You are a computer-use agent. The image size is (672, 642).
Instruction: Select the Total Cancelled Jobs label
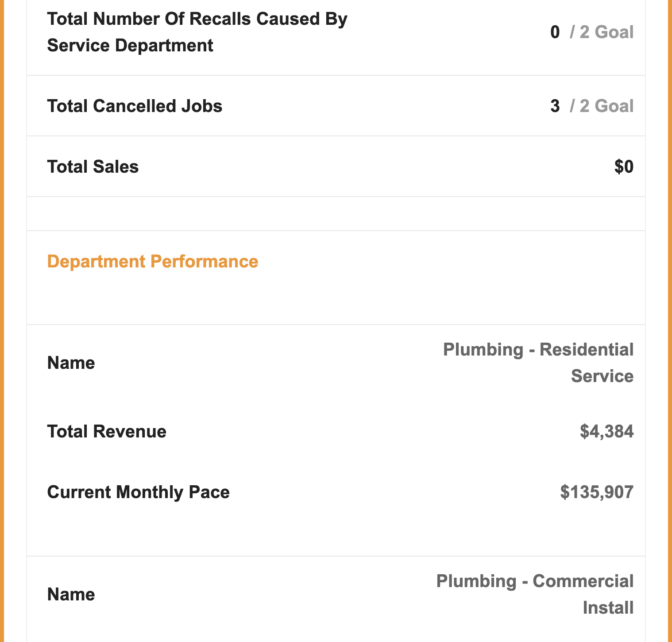pos(135,106)
